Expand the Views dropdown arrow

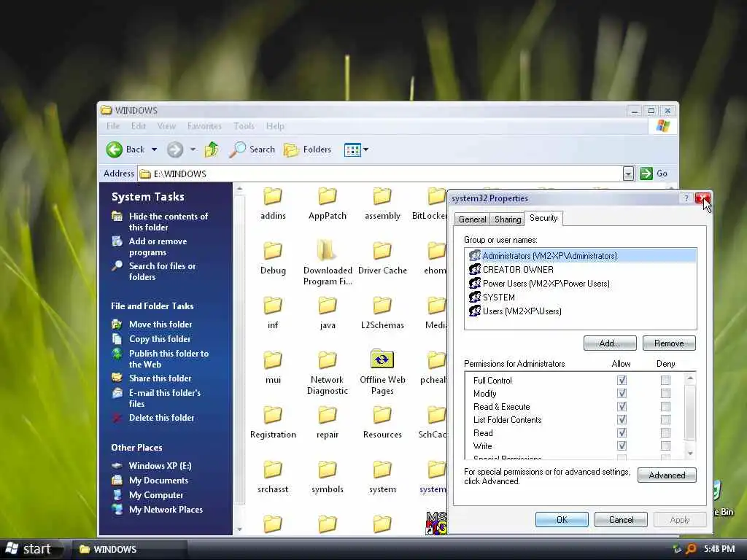[366, 149]
